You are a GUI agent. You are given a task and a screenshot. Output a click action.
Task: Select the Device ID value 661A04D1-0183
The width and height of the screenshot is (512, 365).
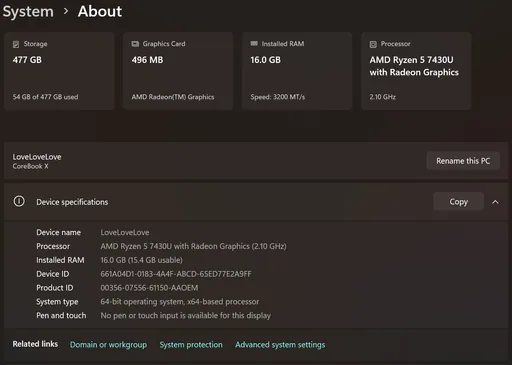click(x=176, y=274)
